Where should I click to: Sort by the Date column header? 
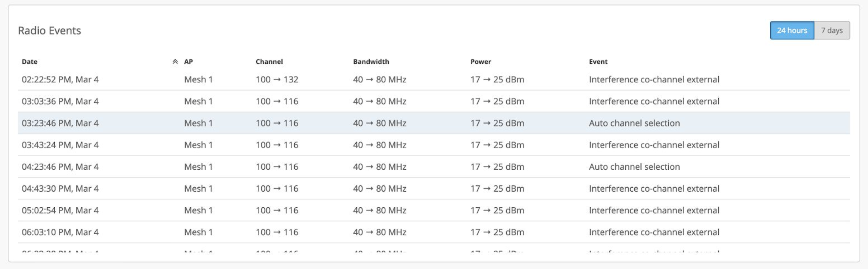point(29,62)
